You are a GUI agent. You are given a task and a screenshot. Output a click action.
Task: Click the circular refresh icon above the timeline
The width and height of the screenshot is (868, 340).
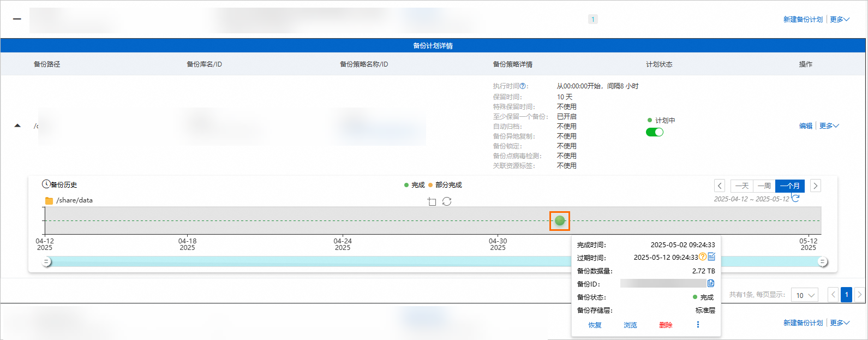coord(447,201)
